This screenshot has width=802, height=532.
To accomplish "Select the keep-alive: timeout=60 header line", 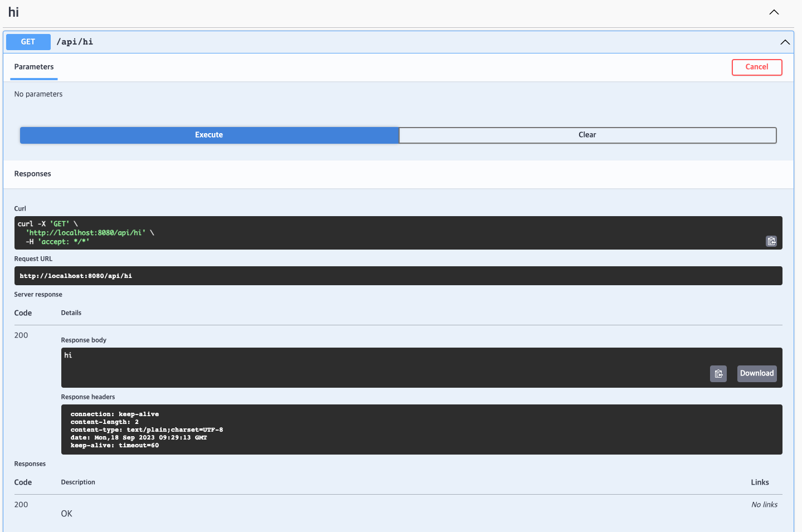I will tap(115, 446).
